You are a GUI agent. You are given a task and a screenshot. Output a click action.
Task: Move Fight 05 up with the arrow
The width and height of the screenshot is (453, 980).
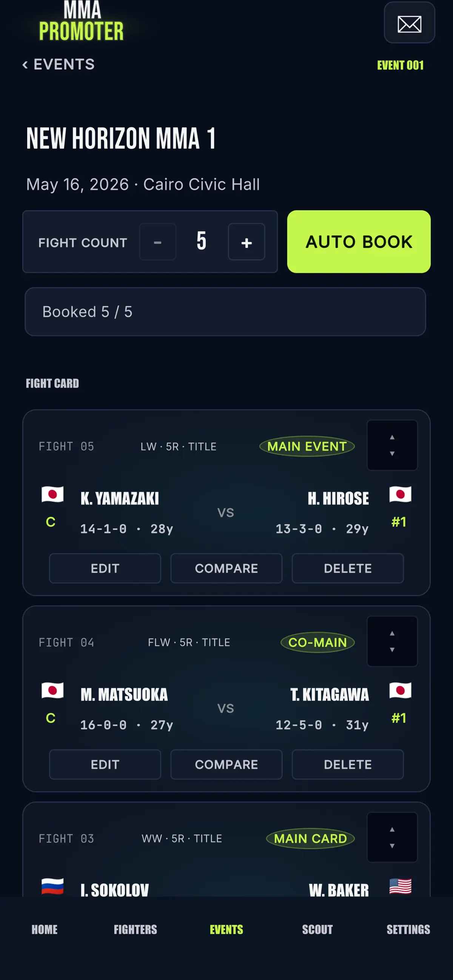pos(392,437)
